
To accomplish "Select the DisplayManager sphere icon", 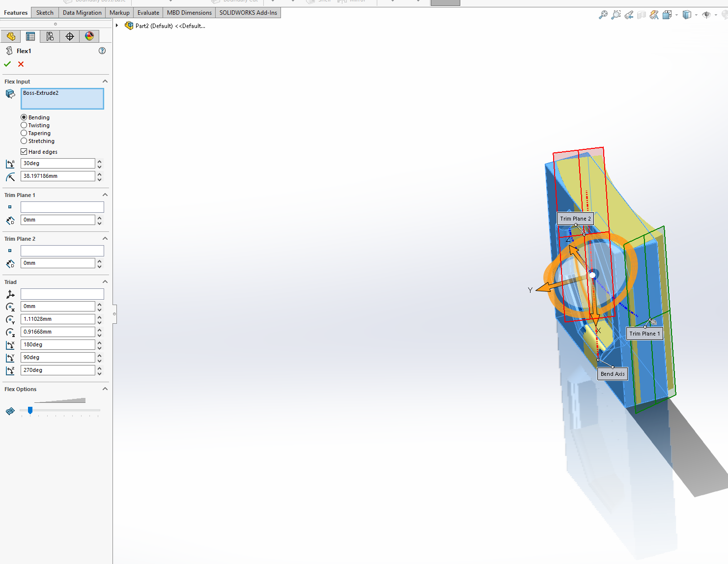I will coord(89,36).
